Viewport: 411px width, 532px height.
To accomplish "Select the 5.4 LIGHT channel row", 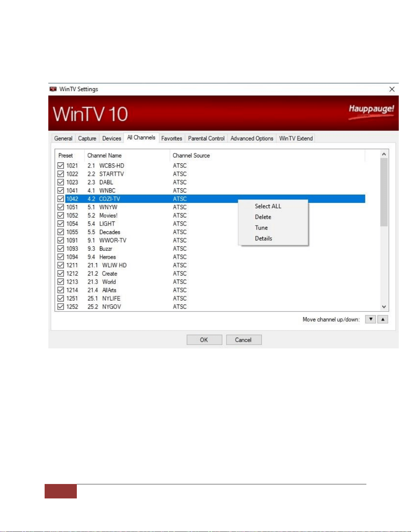I will pyautogui.click(x=210, y=224).
